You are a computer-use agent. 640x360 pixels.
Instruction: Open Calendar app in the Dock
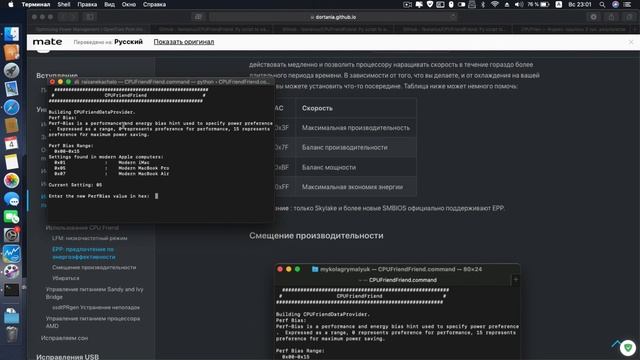click(x=11, y=144)
